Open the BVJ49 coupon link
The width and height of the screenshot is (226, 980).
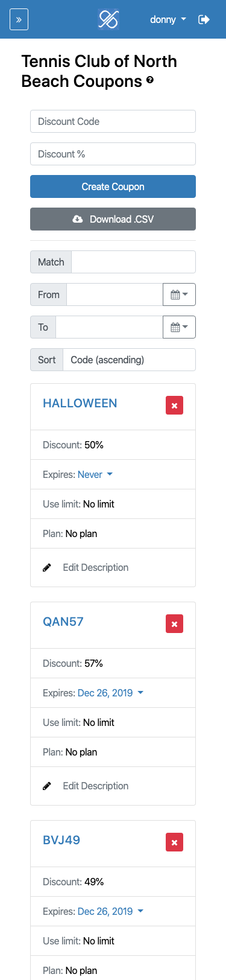pyautogui.click(x=61, y=840)
